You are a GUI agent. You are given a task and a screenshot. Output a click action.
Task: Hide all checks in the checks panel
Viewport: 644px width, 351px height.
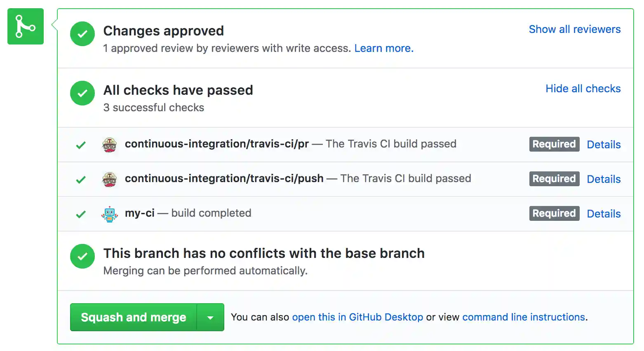pos(583,88)
